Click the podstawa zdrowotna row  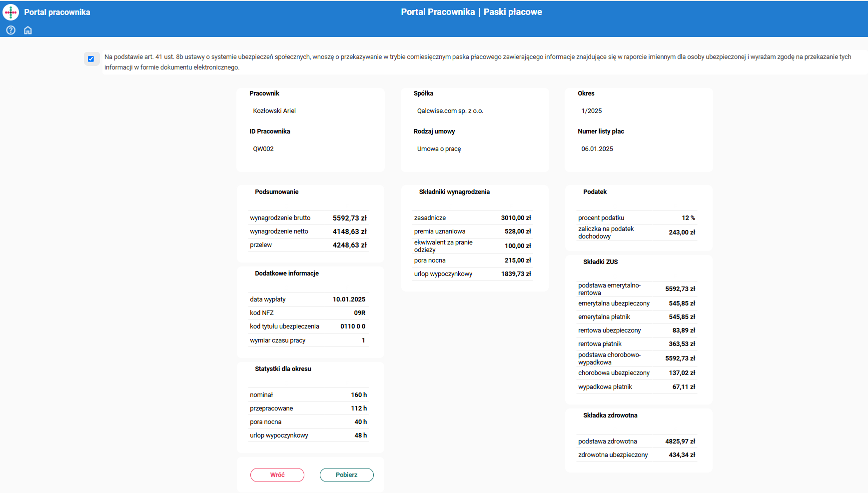click(636, 441)
